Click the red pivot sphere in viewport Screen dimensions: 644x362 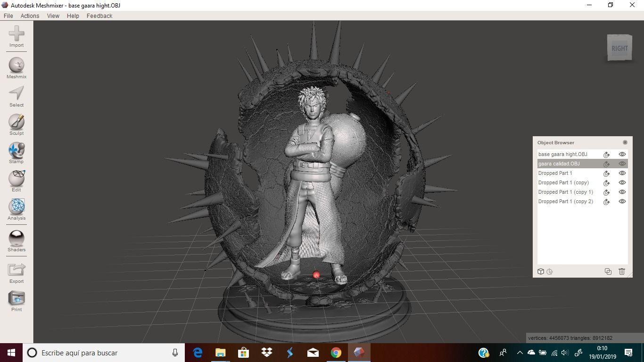(316, 274)
